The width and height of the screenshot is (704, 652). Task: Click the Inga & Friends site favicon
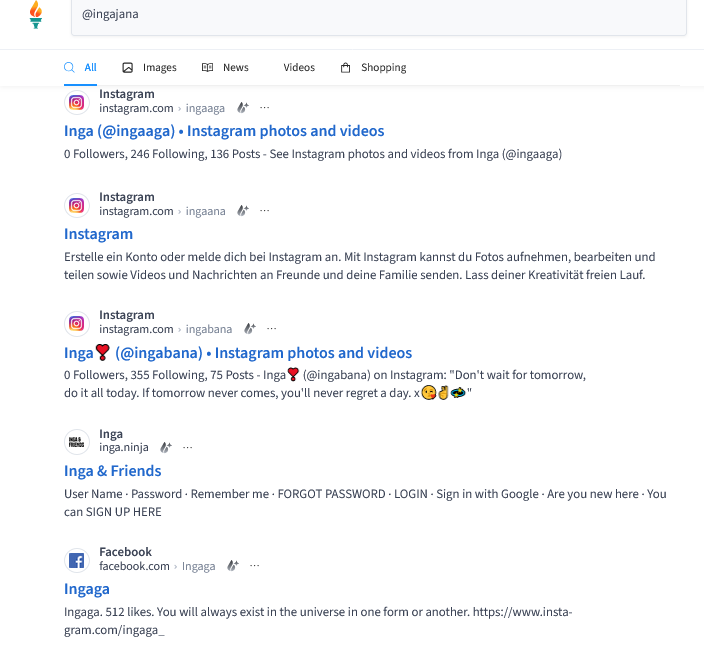(77, 441)
